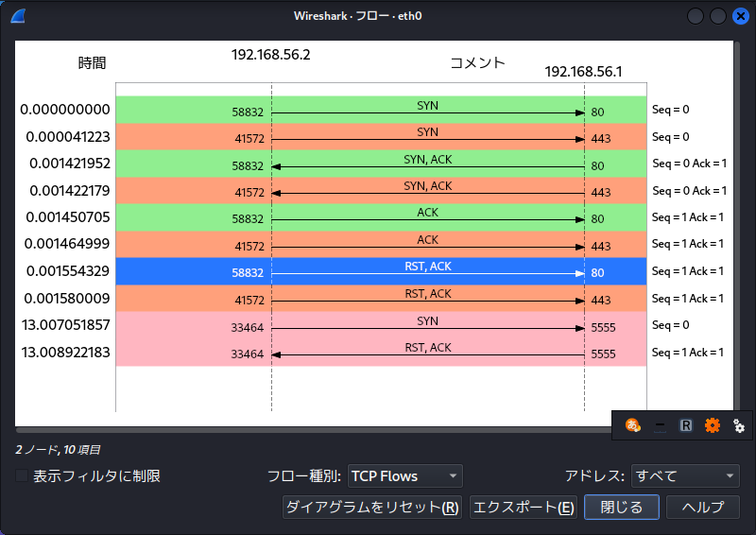Click the orange Japanese input method icon

(632, 425)
